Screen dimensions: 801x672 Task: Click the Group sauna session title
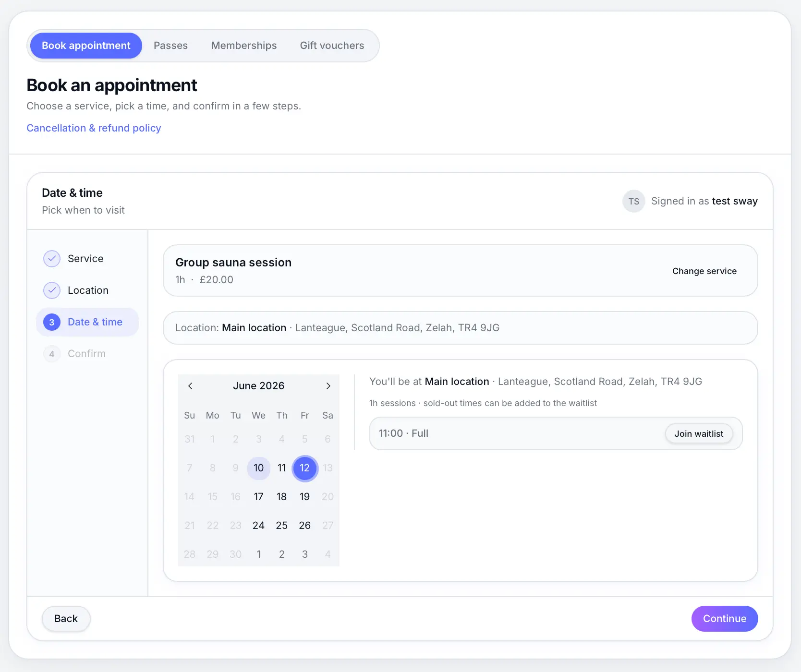233,263
